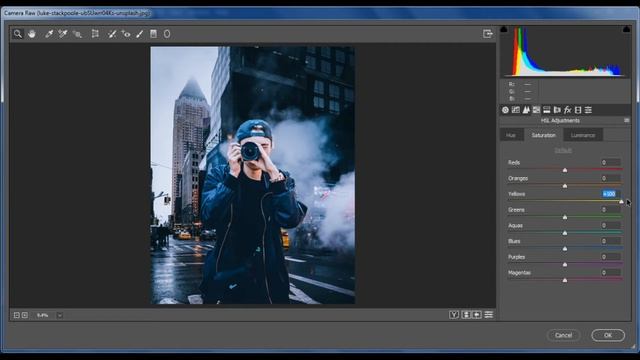Select the Radial Filter tool
This screenshot has height=360, width=640.
point(167,34)
